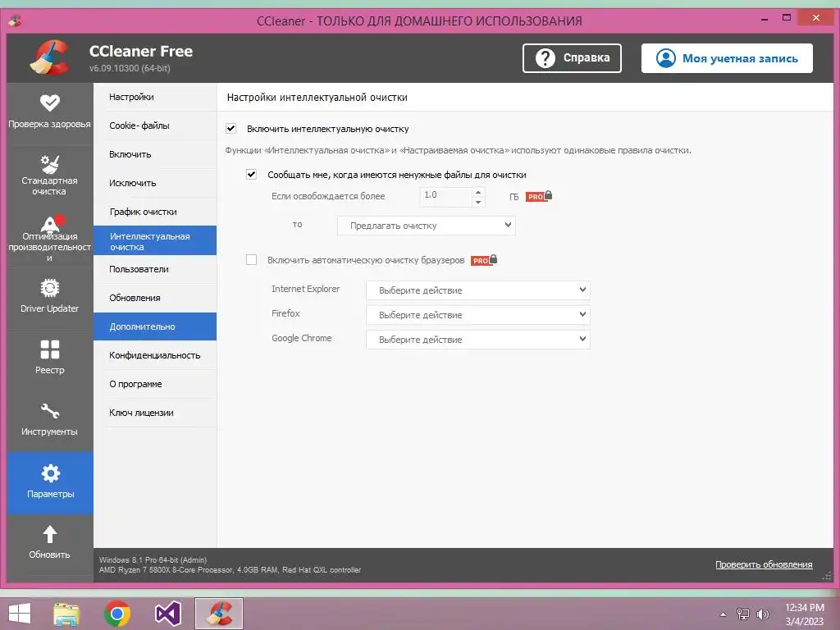Select График очистки in options list
The image size is (840, 630).
[x=155, y=212]
